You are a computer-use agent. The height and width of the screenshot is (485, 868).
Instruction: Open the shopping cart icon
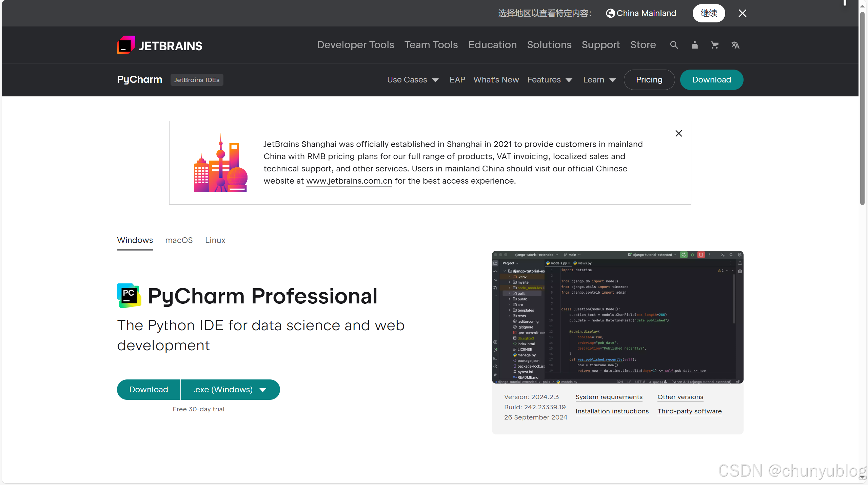[x=715, y=45]
